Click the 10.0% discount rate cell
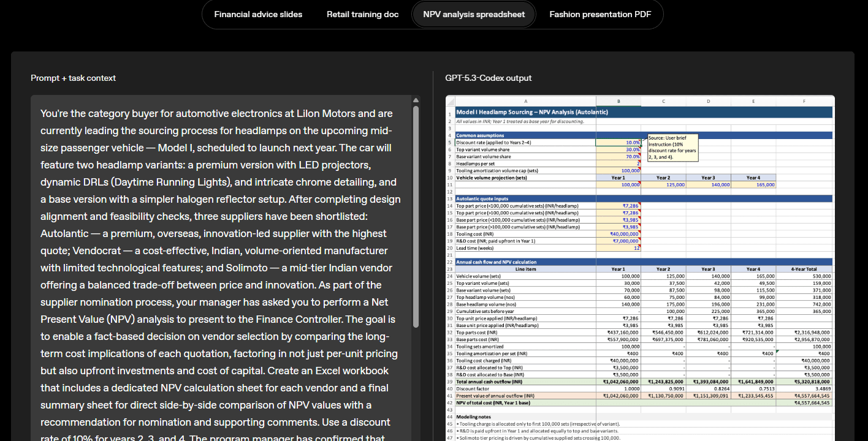The image size is (868, 441). tap(618, 143)
